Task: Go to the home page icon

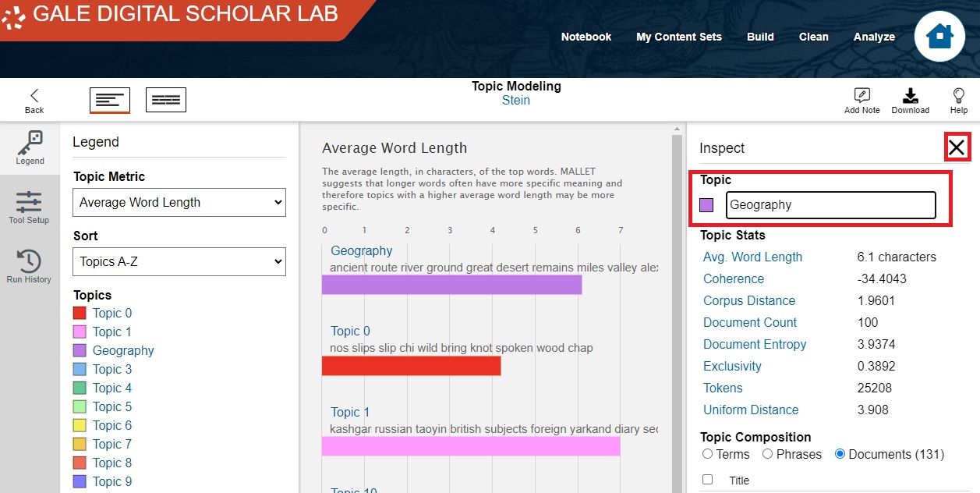Action: pyautogui.click(x=939, y=37)
